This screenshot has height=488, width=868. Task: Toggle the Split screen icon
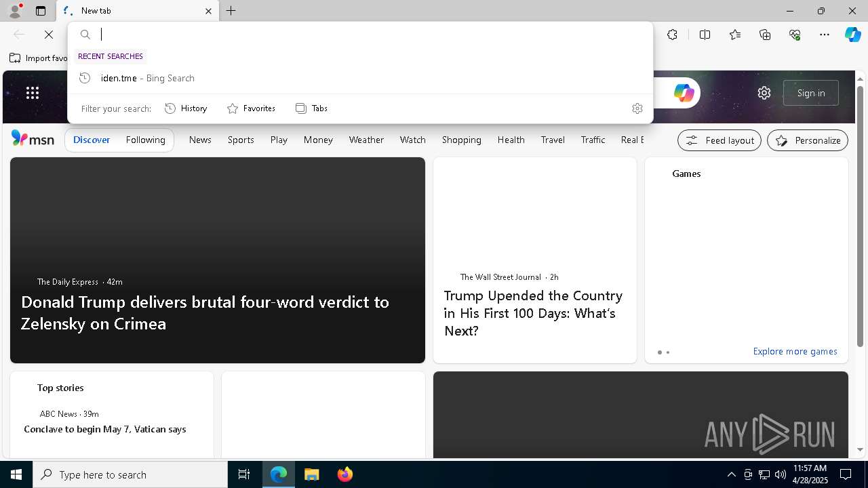[705, 35]
